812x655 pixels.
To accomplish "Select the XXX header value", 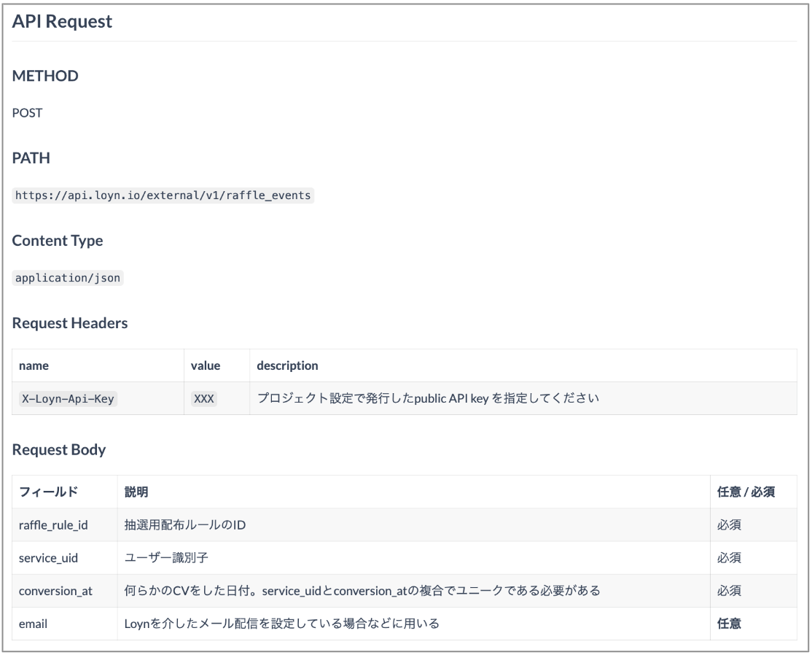I will (204, 399).
